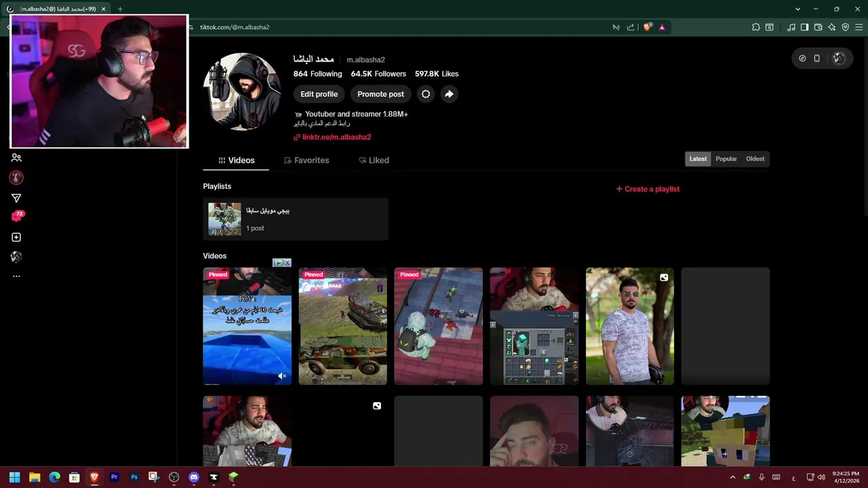Switch to the Liked tab
The height and width of the screenshot is (488, 868).
pos(374,160)
